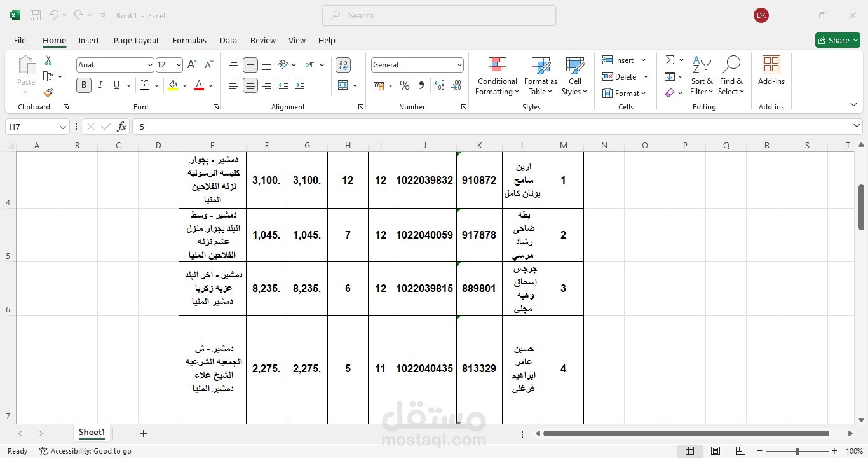868x458 pixels.
Task: Switch to the Insert tab
Action: (x=89, y=40)
